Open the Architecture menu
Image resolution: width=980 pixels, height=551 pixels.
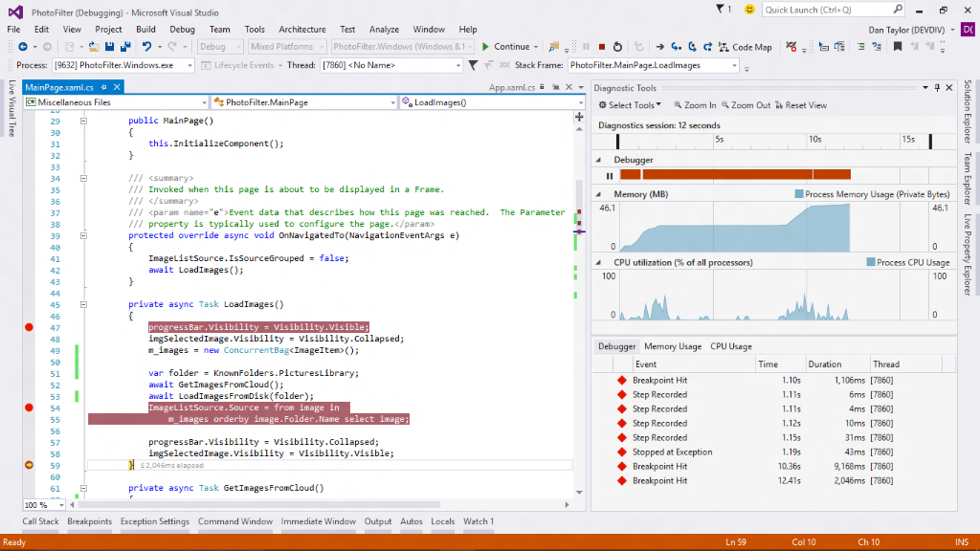[301, 30]
